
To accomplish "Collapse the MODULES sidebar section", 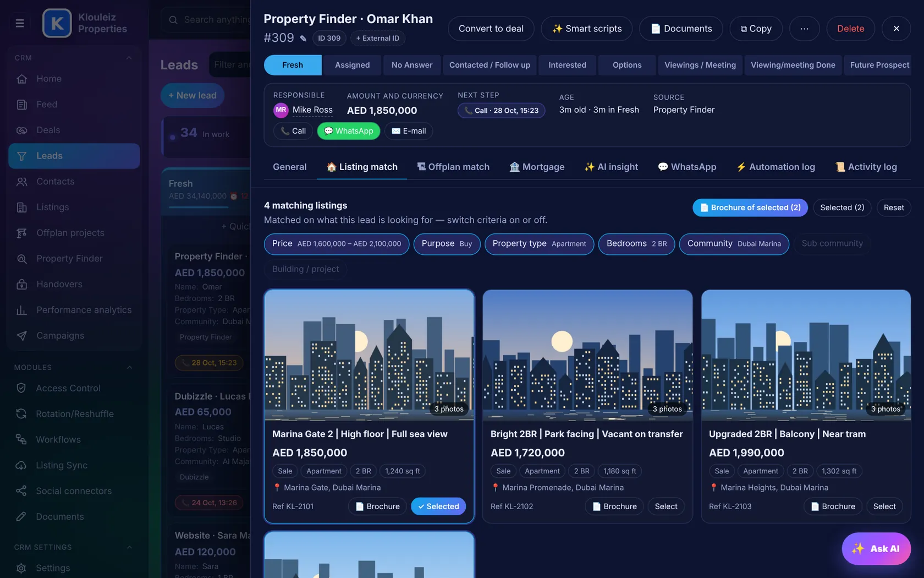I will pos(129,368).
